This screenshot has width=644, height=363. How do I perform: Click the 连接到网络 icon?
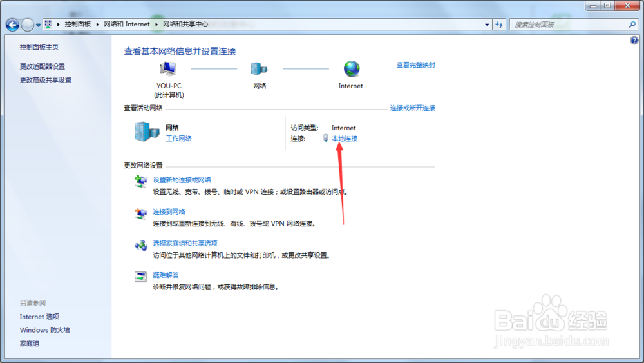point(140,213)
